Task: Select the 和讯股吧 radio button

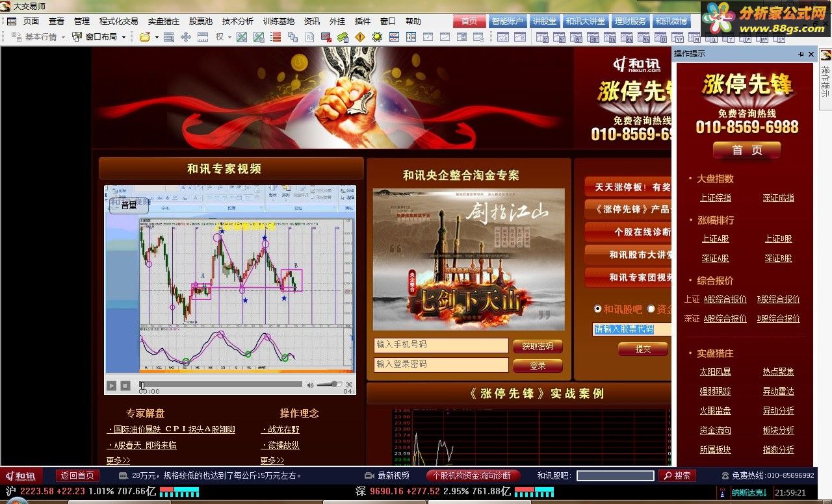Action: pos(598,309)
